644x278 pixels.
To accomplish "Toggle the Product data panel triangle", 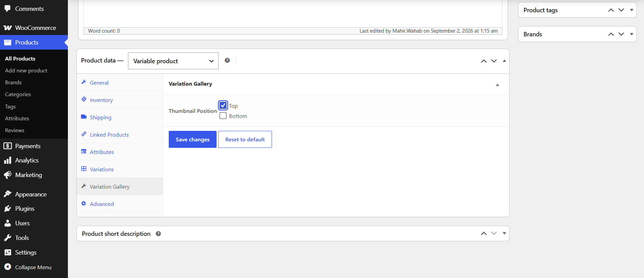I will pyautogui.click(x=504, y=61).
